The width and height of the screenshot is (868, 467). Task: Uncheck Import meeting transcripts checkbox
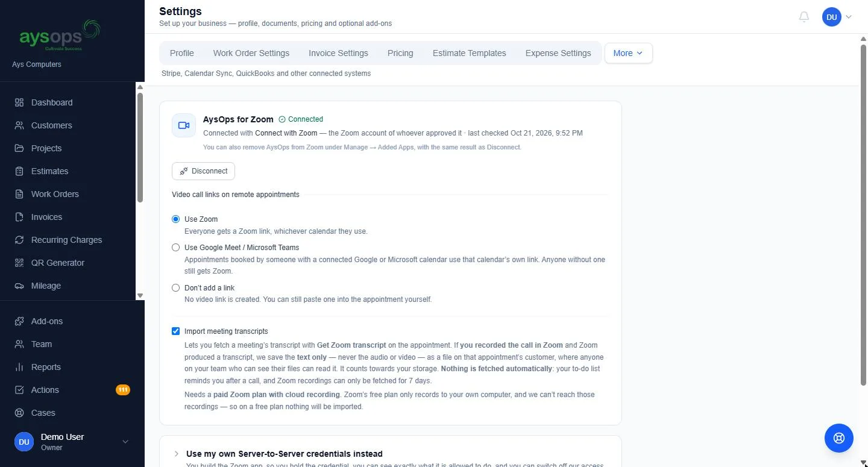coord(176,331)
